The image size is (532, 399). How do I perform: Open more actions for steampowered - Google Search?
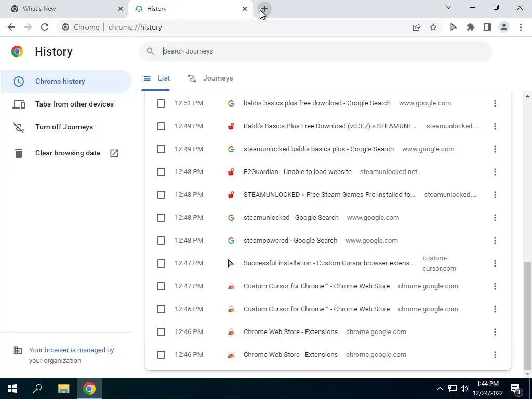(x=495, y=241)
